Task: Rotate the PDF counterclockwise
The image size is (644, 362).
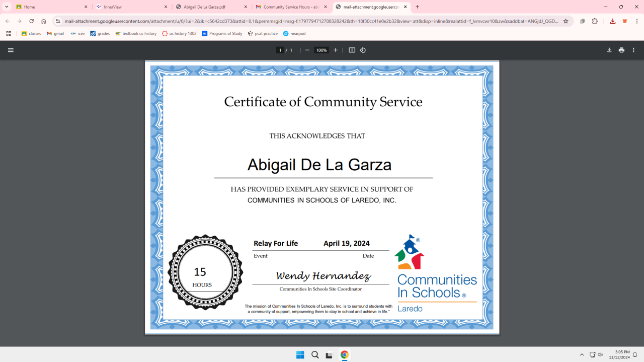Action: pos(363,50)
